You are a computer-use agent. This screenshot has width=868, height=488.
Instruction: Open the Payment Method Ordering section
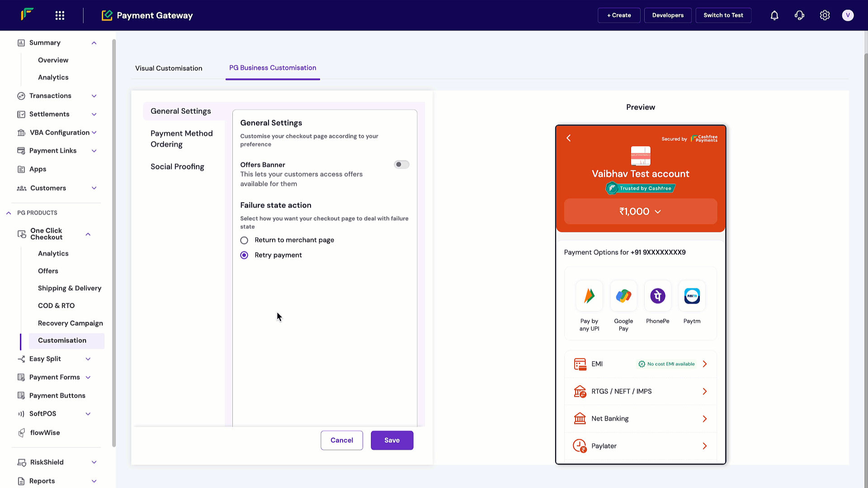(182, 139)
